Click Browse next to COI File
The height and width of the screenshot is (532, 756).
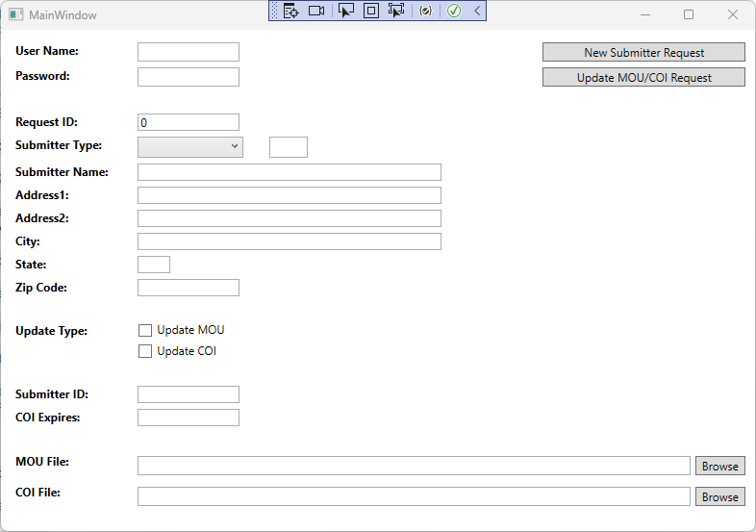point(719,497)
